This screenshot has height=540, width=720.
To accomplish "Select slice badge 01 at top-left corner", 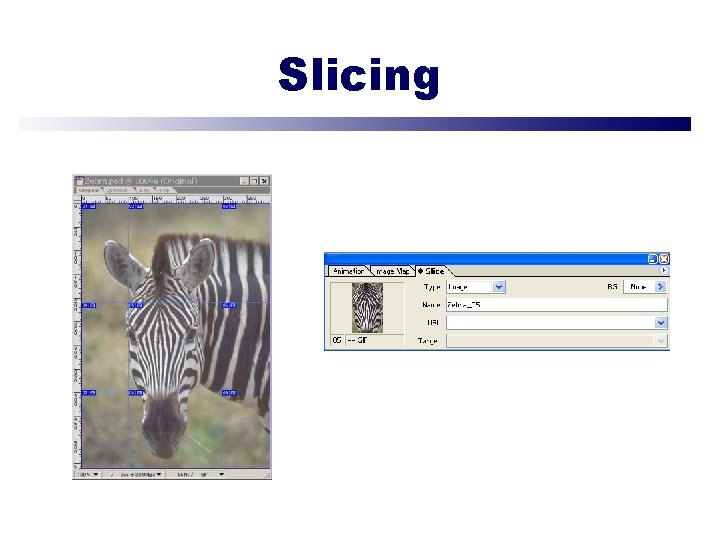I will tap(89, 207).
